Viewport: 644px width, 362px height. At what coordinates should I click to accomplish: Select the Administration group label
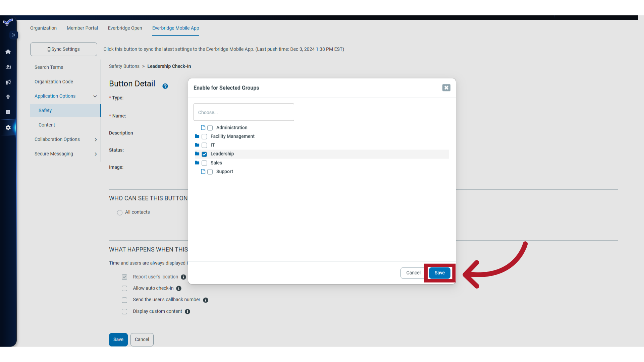click(x=232, y=127)
